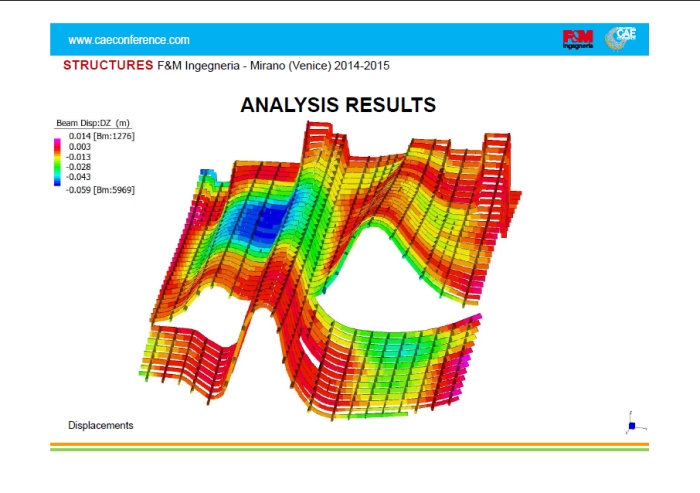Select the ANALYSIS RESULTS title
Image resolution: width=700 pixels, height=493 pixels.
click(x=338, y=105)
